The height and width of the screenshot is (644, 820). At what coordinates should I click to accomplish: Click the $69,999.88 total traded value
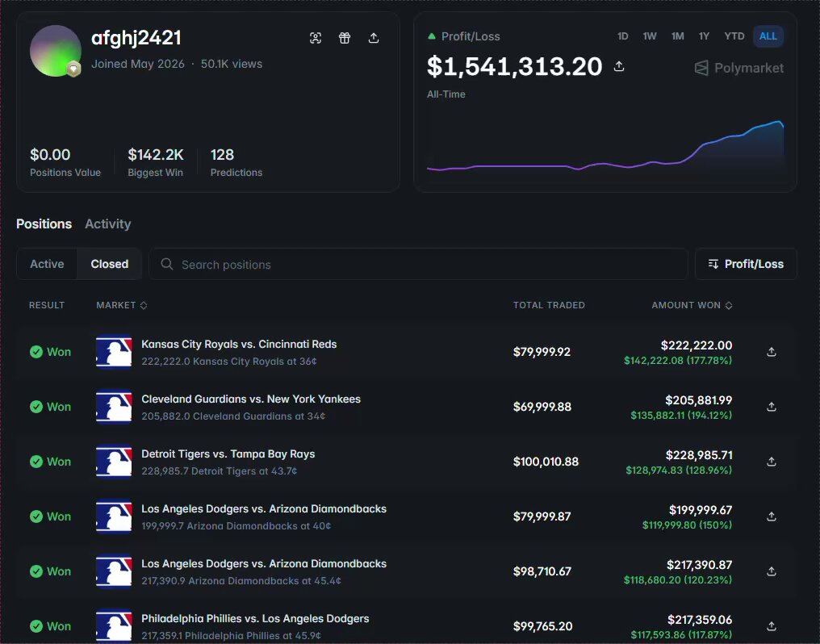pos(542,407)
